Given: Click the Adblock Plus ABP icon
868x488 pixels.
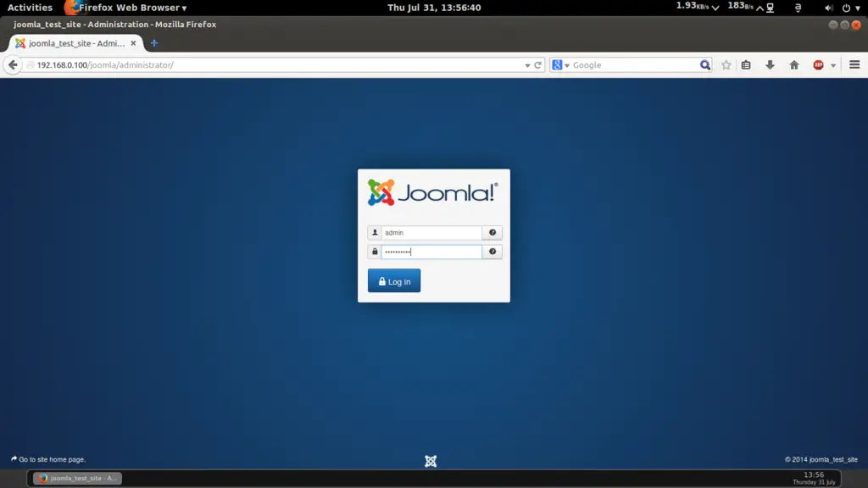Looking at the screenshot, I should coord(818,64).
